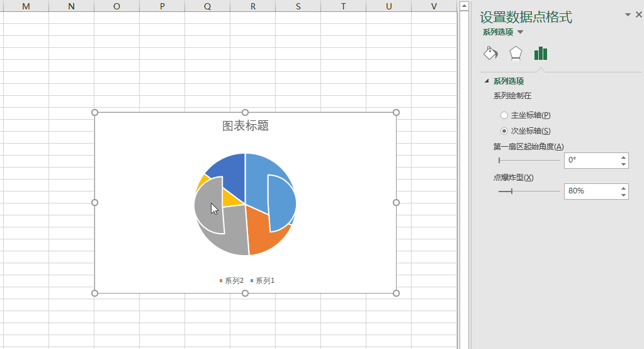Click the 系列2 legend entry

click(231, 281)
